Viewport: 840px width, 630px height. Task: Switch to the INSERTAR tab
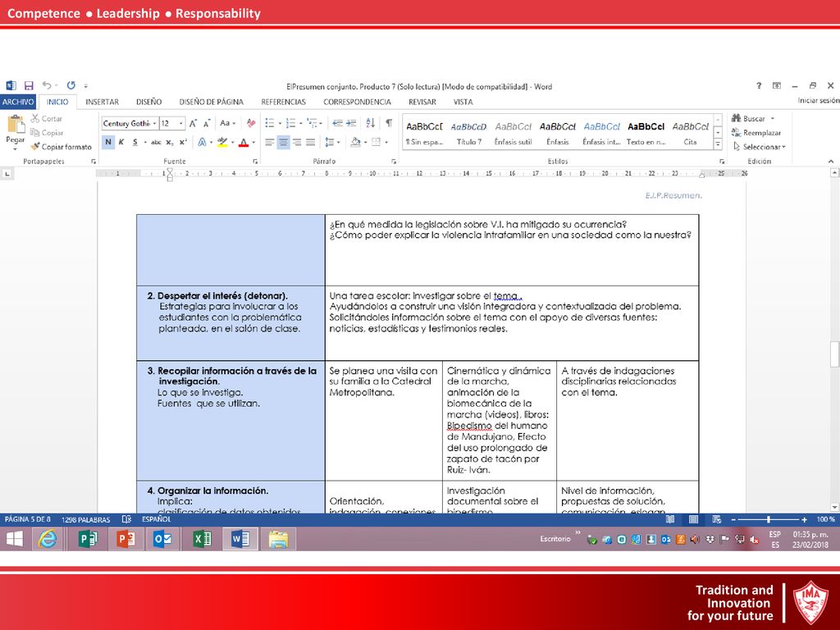[x=102, y=102]
